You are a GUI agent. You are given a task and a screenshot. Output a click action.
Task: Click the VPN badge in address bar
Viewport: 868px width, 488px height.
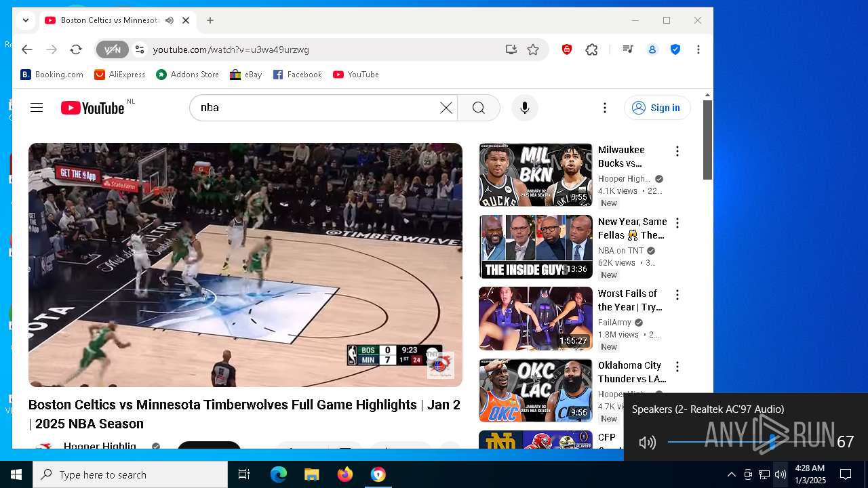(113, 49)
